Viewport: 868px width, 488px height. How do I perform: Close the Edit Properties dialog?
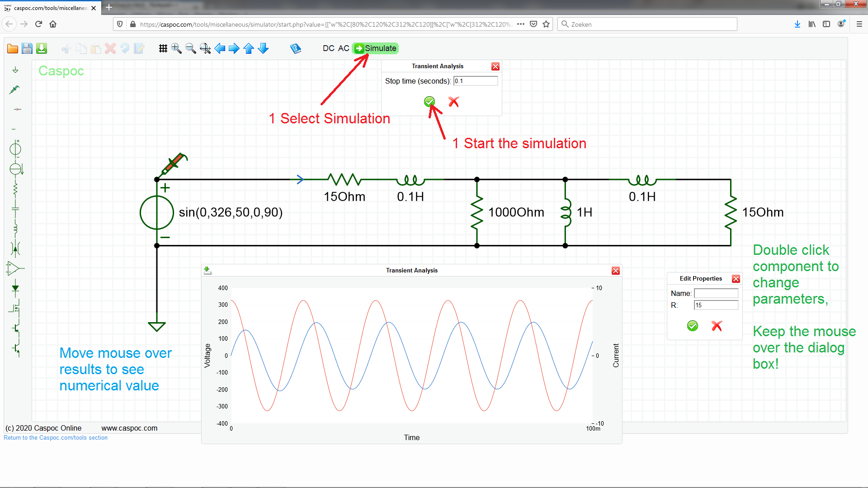tap(736, 279)
